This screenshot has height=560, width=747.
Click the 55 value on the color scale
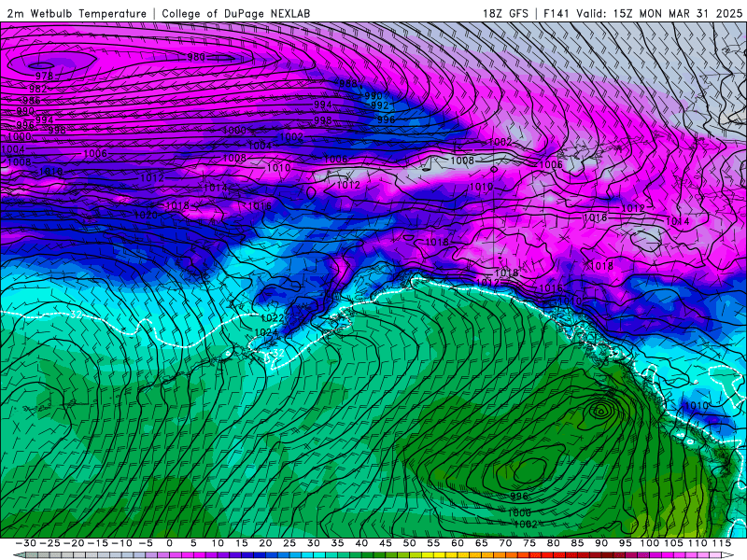pos(433,543)
